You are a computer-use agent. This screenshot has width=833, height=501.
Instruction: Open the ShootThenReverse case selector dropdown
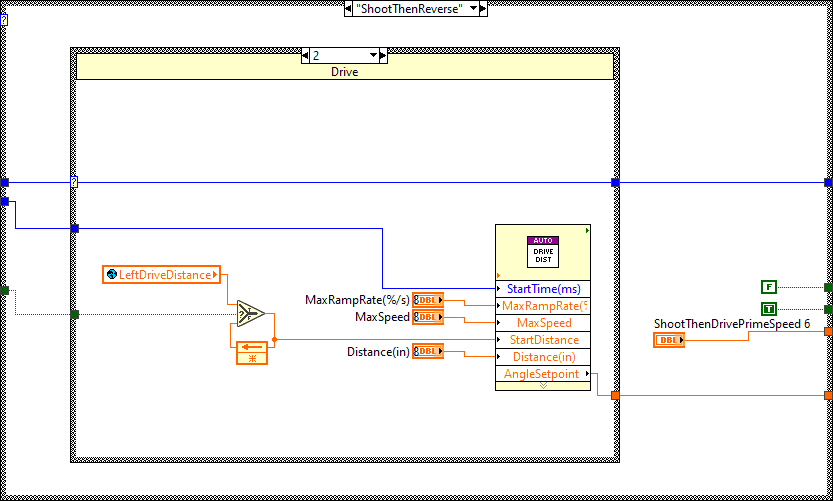pyautogui.click(x=470, y=8)
